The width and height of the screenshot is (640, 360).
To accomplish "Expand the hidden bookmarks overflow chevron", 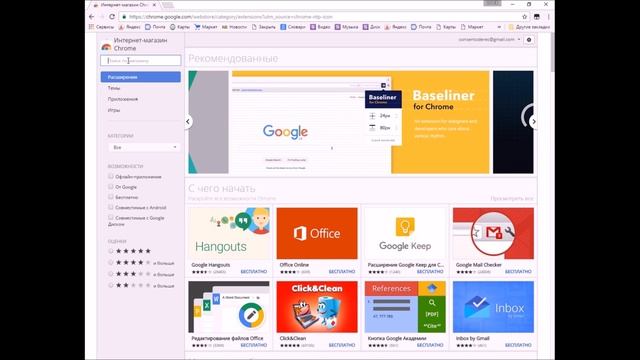I will (x=499, y=27).
